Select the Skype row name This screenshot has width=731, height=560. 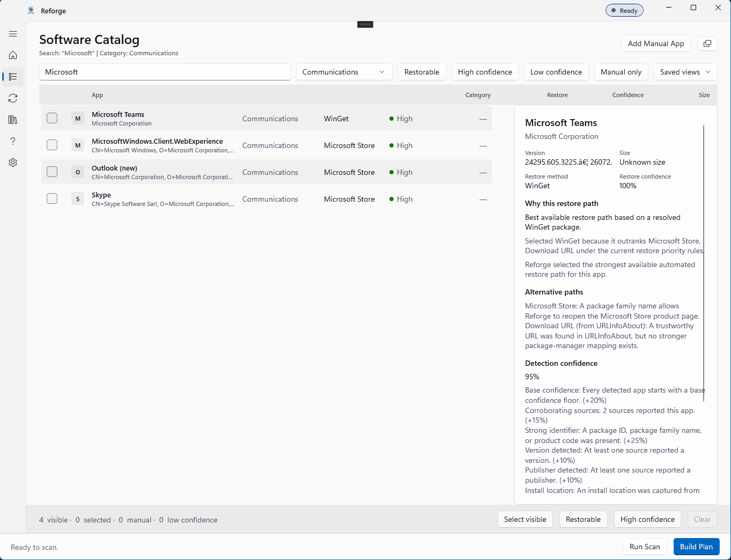coord(101,195)
